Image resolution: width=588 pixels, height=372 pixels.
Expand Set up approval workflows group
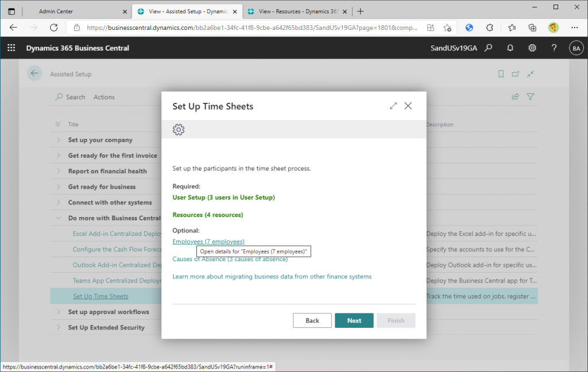tap(59, 312)
